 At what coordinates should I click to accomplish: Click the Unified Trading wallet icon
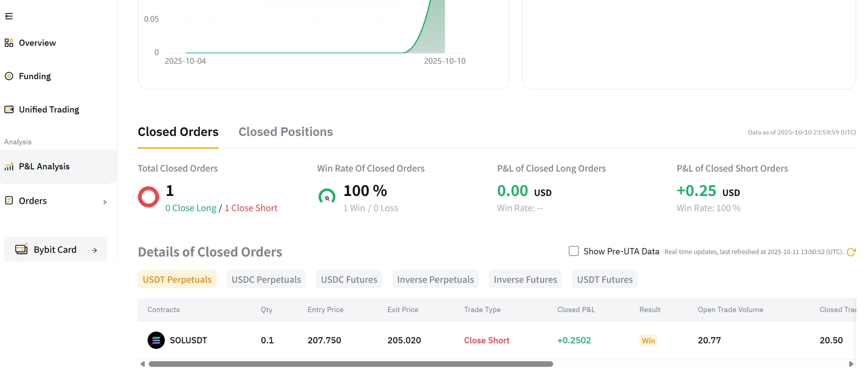click(x=9, y=110)
